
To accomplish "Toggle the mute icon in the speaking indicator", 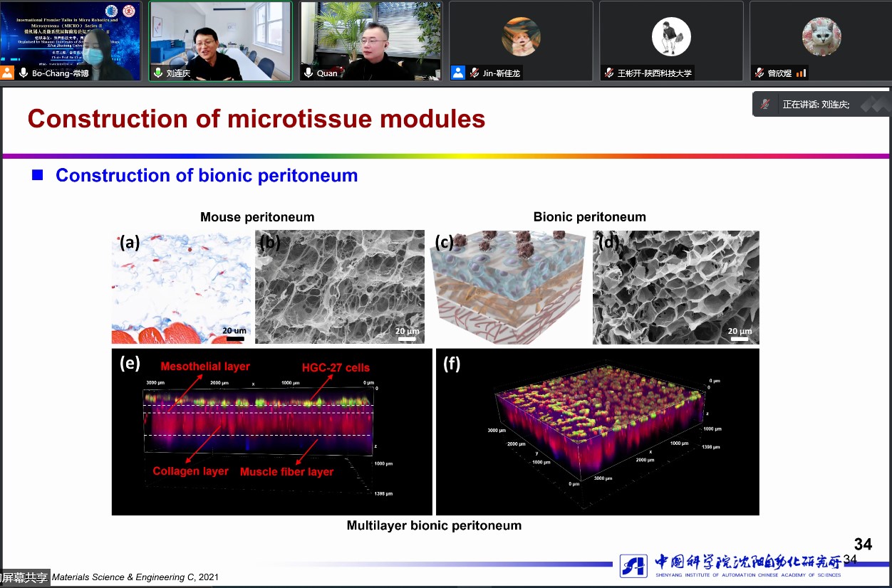I will pyautogui.click(x=765, y=105).
